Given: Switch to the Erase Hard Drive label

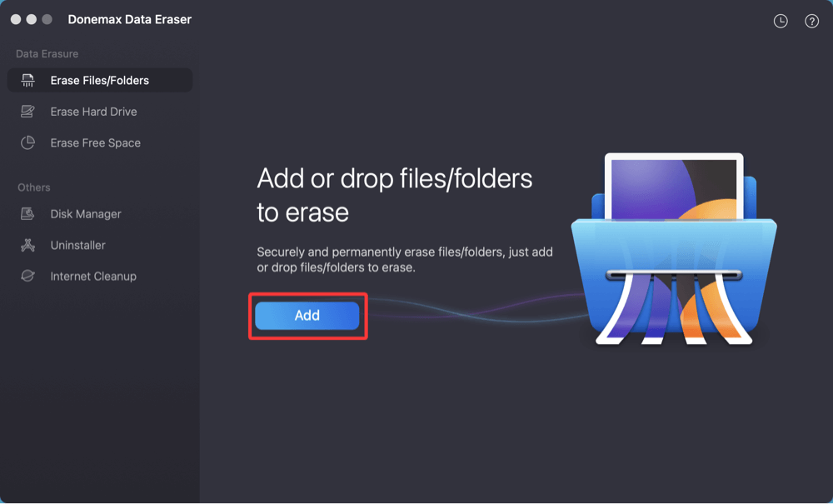Looking at the screenshot, I should tap(93, 112).
